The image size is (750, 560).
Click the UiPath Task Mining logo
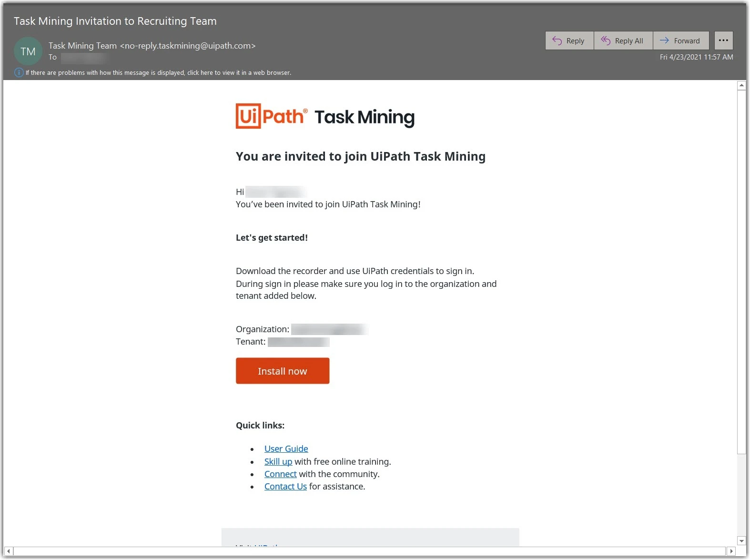point(325,116)
